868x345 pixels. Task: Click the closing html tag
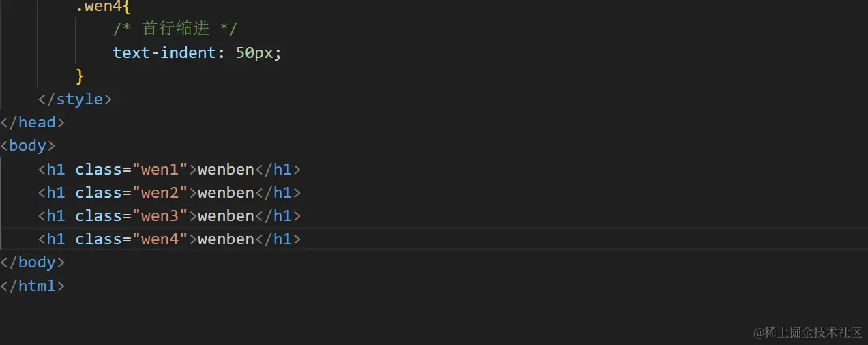(x=33, y=286)
